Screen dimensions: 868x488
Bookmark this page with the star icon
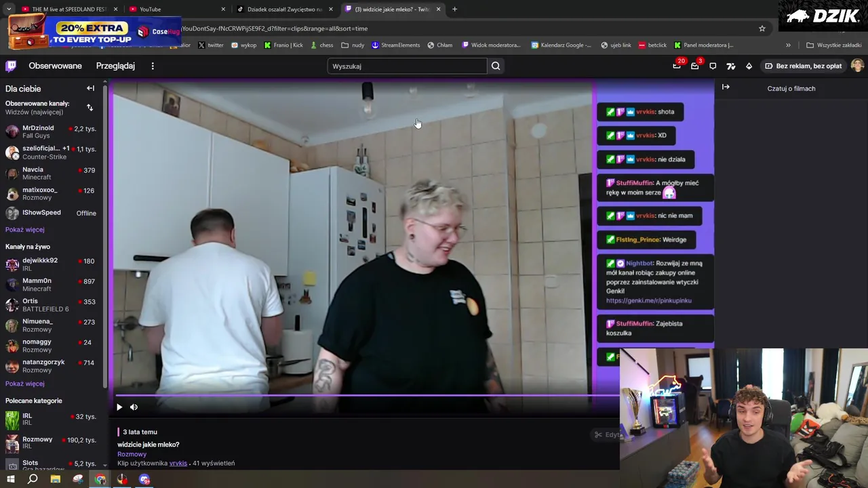click(762, 28)
